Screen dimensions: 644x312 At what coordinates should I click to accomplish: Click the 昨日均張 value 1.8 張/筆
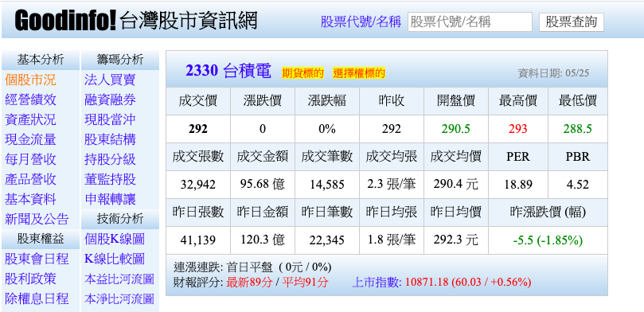tap(392, 240)
